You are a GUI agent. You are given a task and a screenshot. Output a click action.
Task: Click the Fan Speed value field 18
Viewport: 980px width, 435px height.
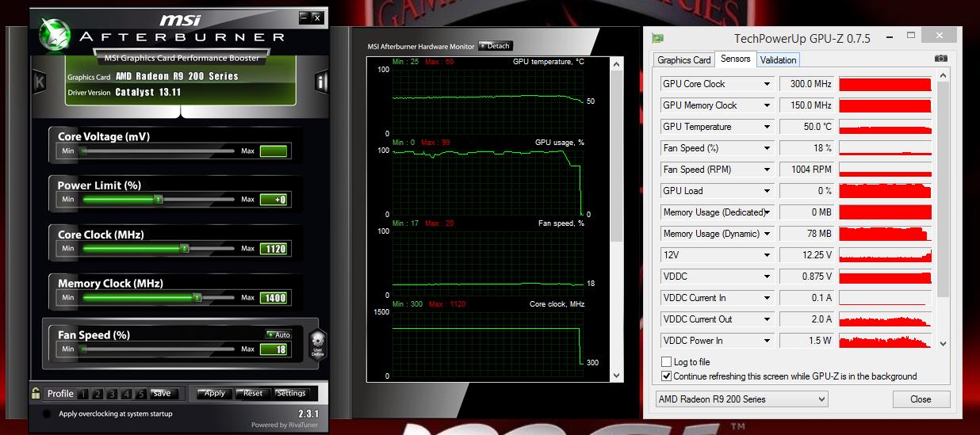(x=274, y=349)
